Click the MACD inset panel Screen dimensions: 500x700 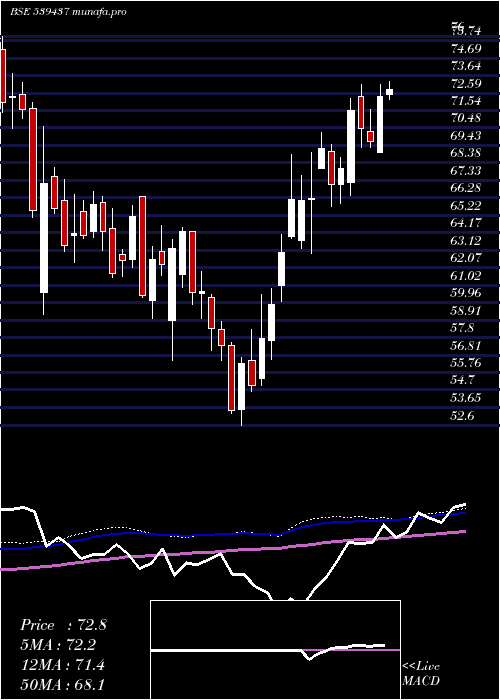pos(275,650)
